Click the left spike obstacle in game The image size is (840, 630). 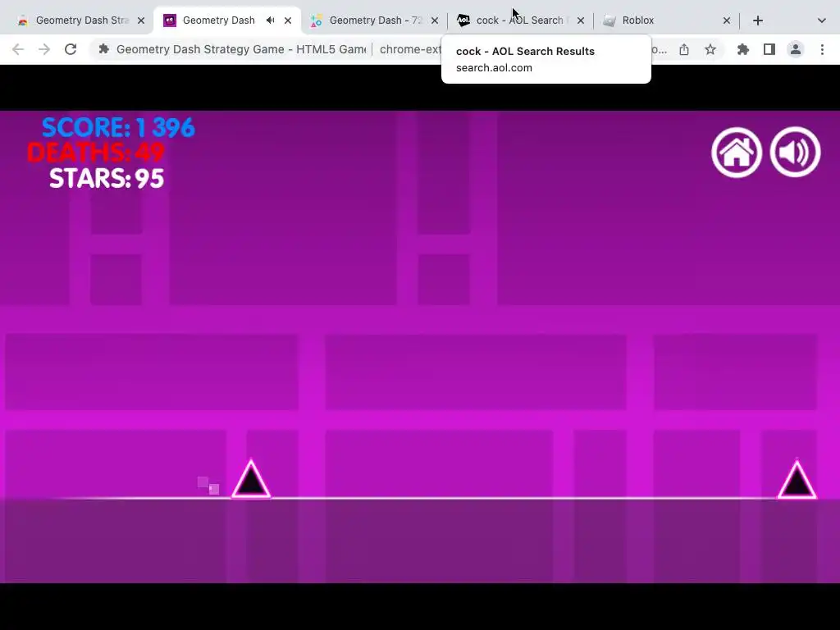tap(251, 479)
